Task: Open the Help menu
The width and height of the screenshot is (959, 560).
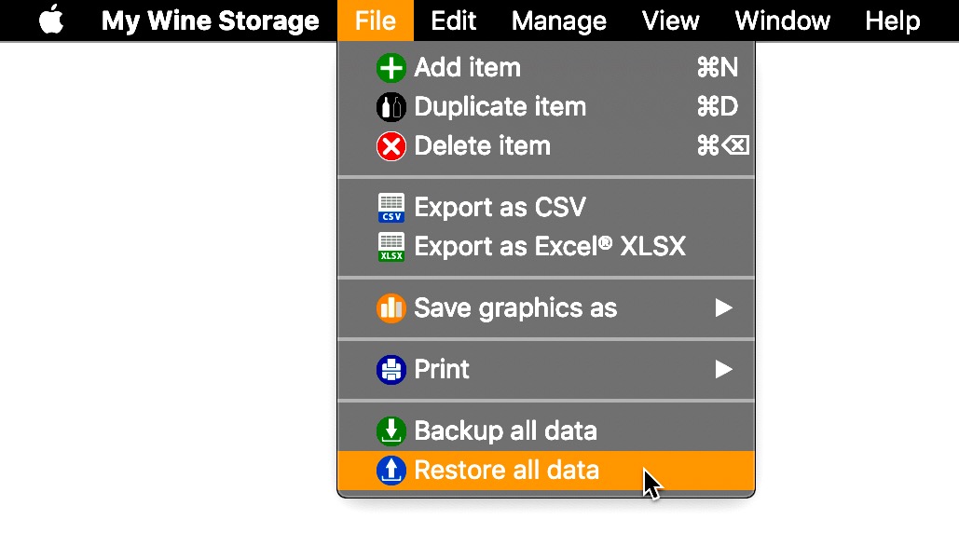Action: click(x=892, y=20)
